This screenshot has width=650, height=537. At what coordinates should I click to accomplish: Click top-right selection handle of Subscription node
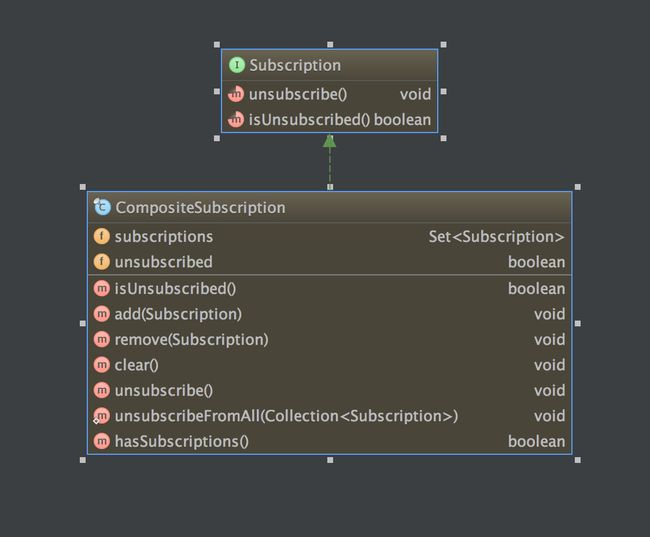[x=444, y=44]
